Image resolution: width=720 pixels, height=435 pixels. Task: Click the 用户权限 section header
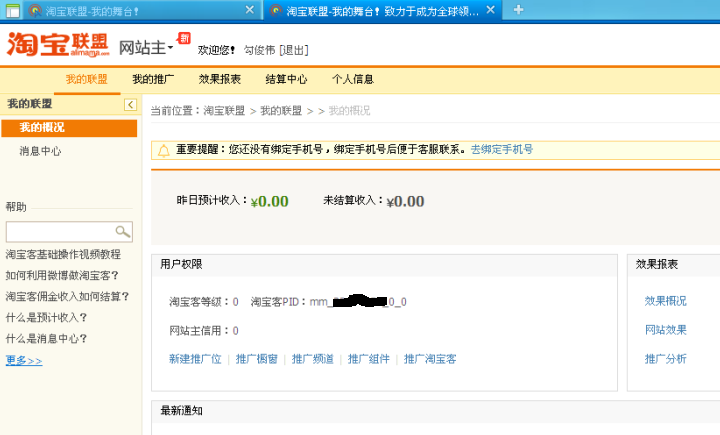181,265
